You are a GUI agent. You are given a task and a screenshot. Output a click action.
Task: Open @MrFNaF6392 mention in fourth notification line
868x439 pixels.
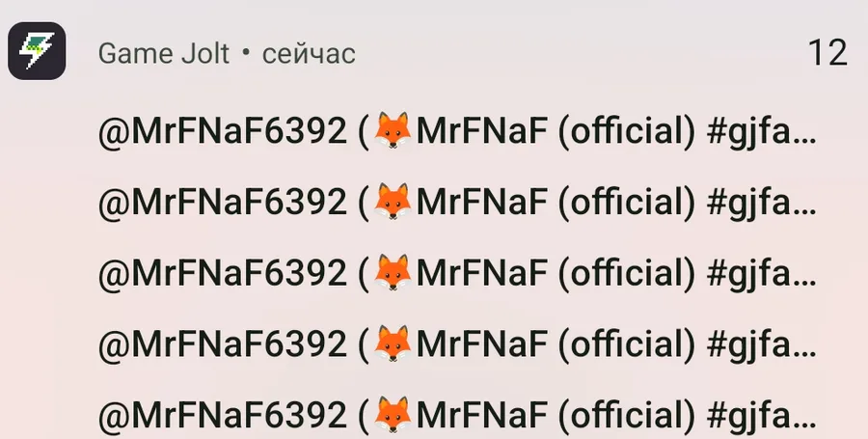point(223,344)
